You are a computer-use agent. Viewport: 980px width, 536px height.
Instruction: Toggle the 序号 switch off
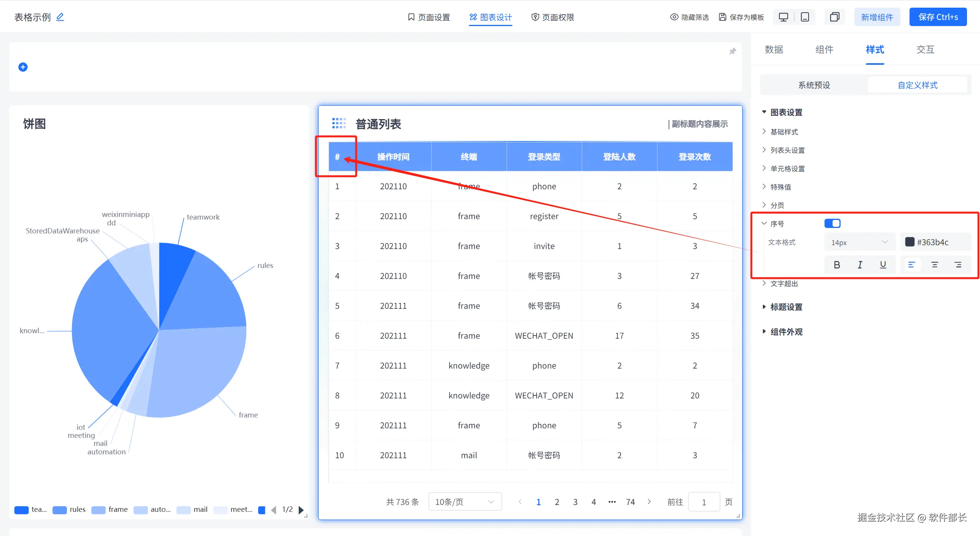click(832, 223)
